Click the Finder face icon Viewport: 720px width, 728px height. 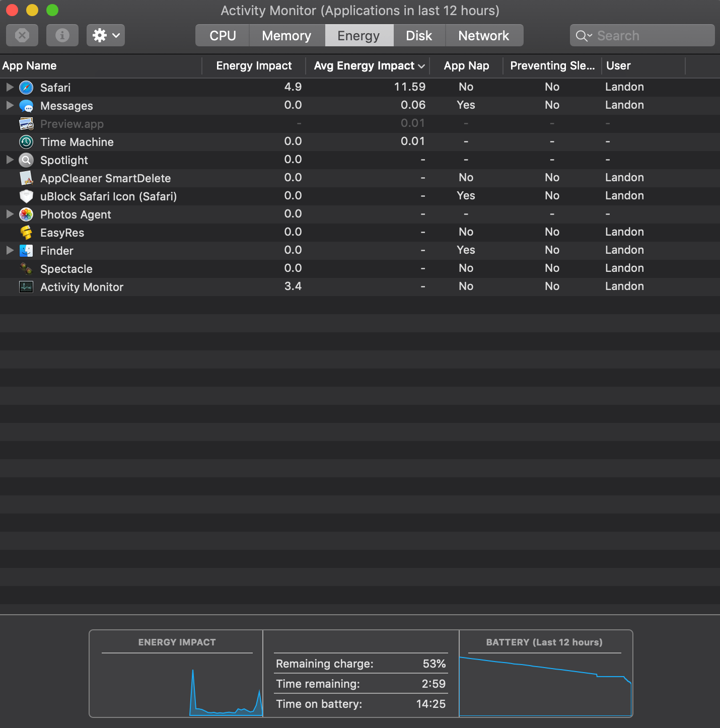pyautogui.click(x=26, y=251)
